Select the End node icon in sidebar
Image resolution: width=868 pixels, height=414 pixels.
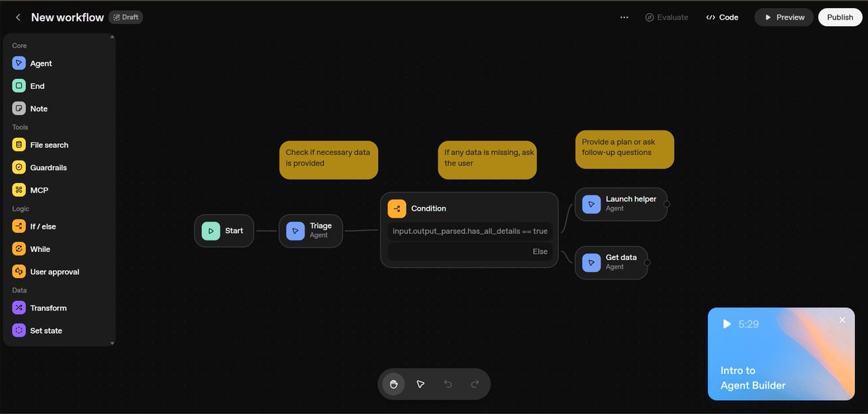[x=19, y=86]
